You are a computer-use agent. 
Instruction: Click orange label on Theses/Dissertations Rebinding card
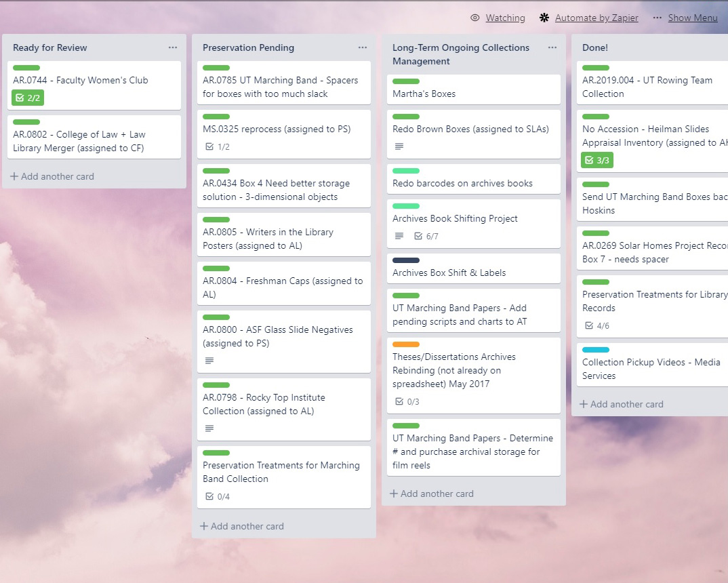[x=406, y=344]
